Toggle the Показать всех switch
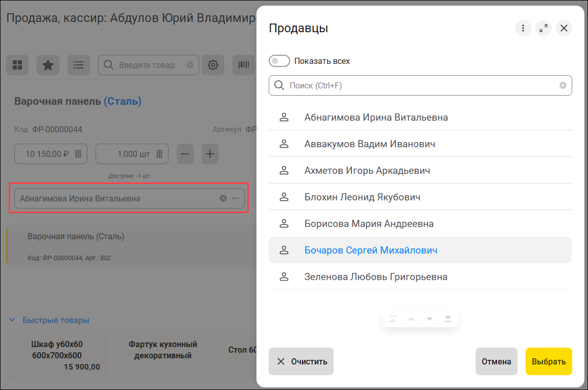 279,61
